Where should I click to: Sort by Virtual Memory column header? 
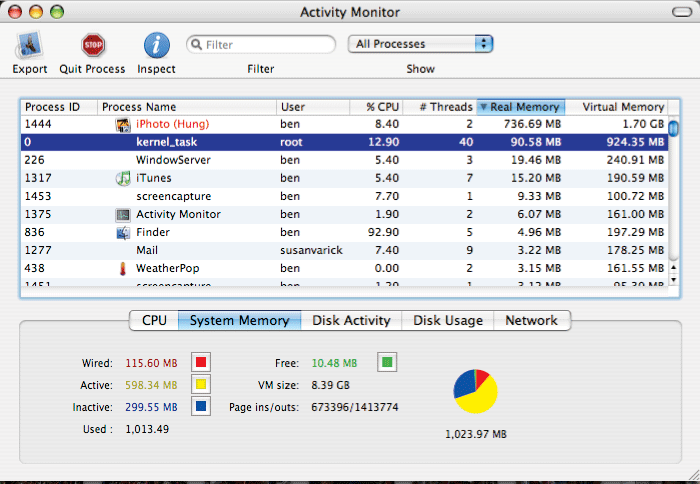pyautogui.click(x=617, y=107)
